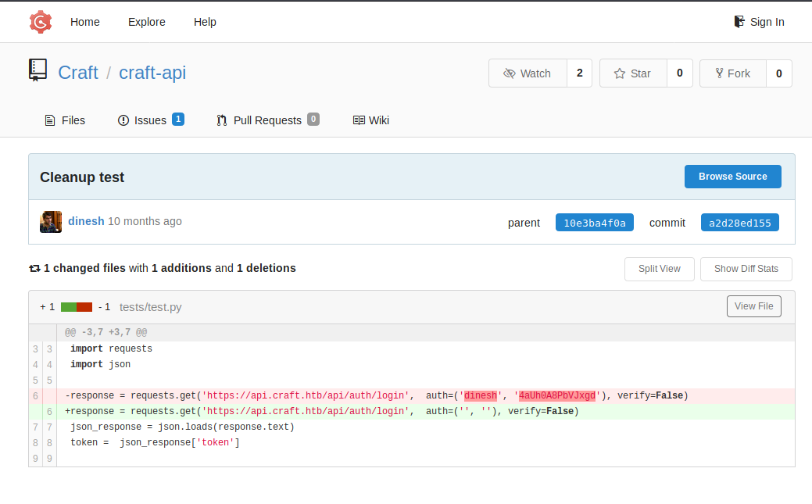Click the Browse Source button

(x=732, y=177)
